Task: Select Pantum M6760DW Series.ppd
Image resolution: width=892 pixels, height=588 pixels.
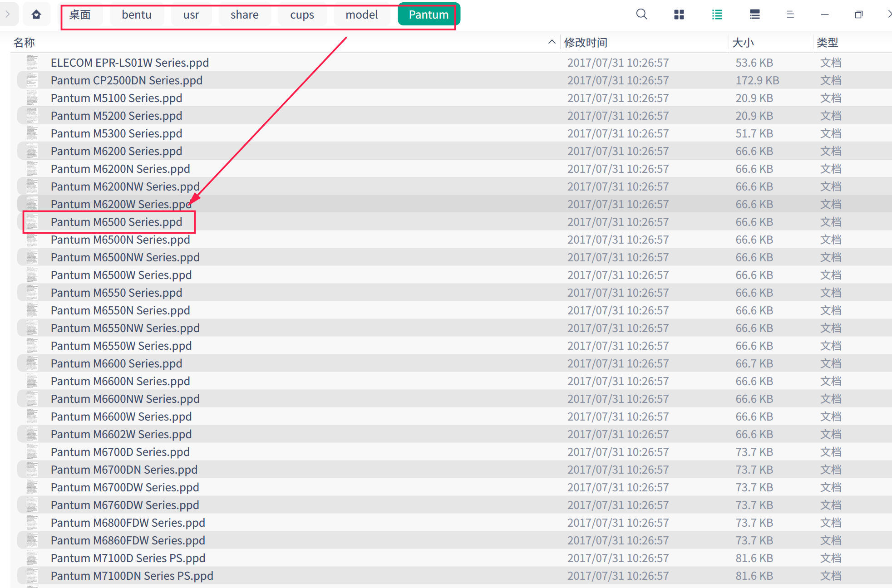Action: click(x=125, y=505)
